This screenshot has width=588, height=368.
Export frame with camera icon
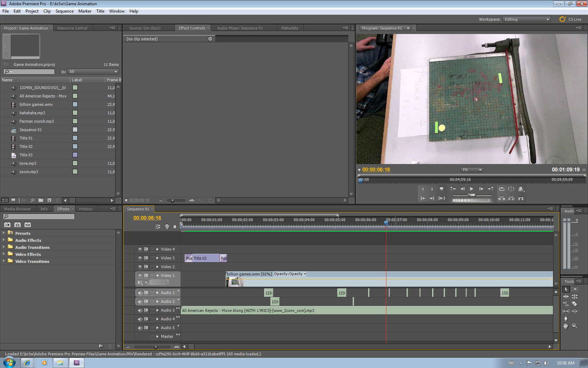(x=521, y=198)
